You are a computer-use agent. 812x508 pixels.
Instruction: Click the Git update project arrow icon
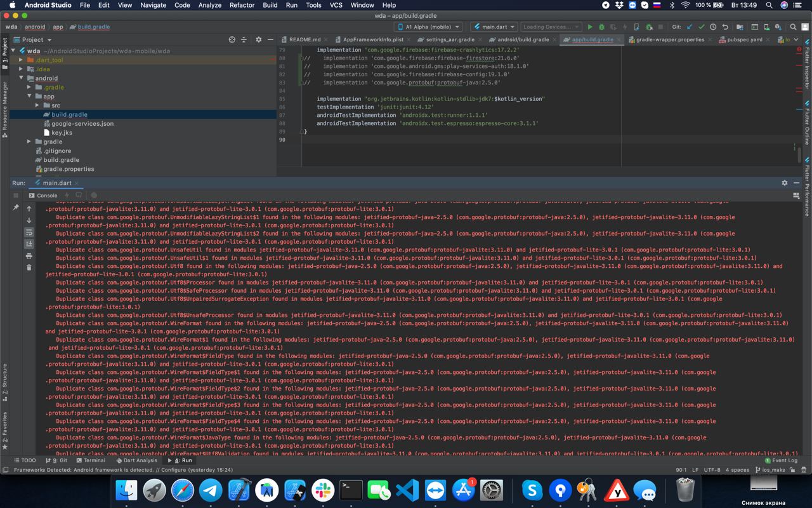click(690, 27)
